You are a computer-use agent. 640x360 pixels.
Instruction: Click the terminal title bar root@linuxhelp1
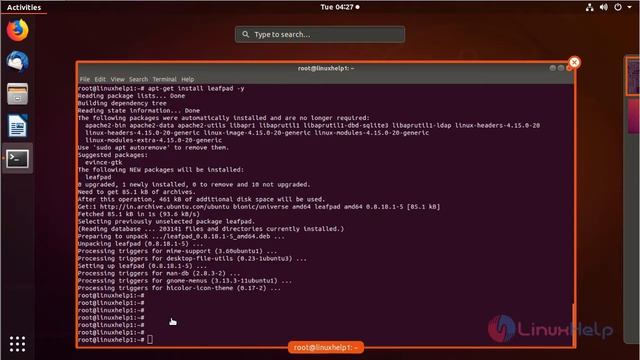click(326, 68)
